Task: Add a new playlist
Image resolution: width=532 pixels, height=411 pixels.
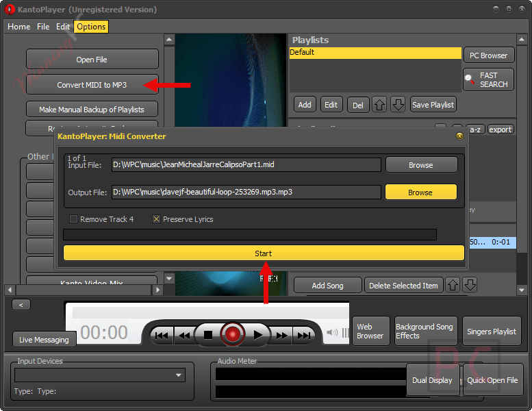Action: click(x=305, y=105)
